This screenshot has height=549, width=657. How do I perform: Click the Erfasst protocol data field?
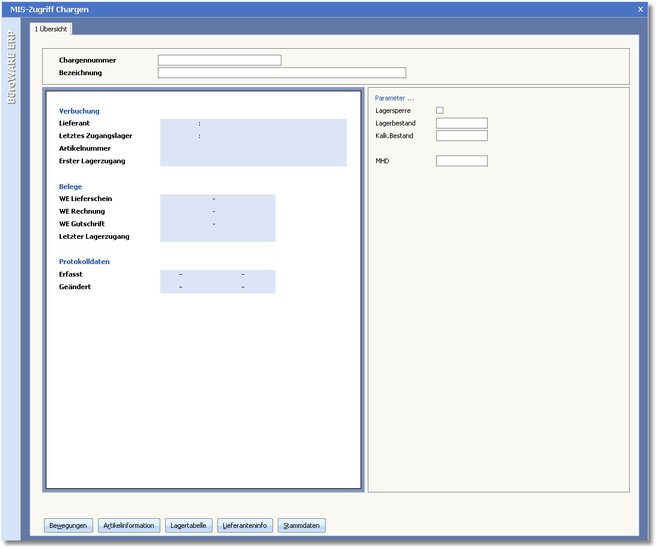(x=217, y=274)
